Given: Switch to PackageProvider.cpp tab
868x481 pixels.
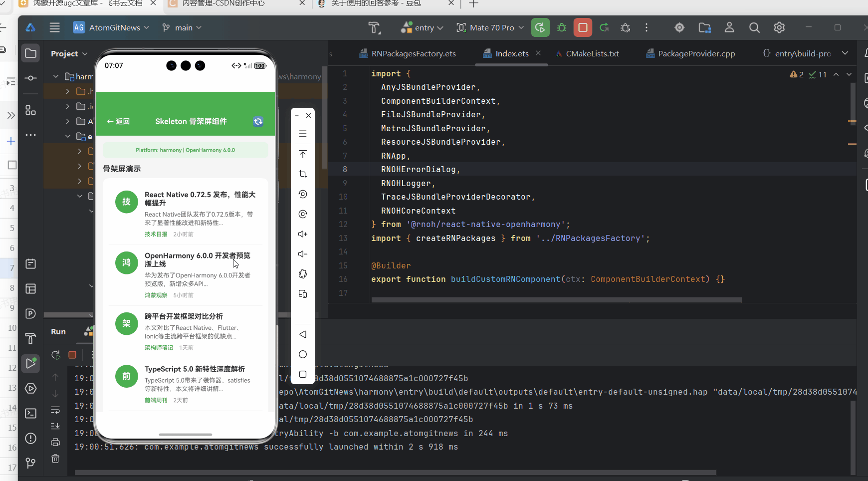Looking at the screenshot, I should click(691, 53).
